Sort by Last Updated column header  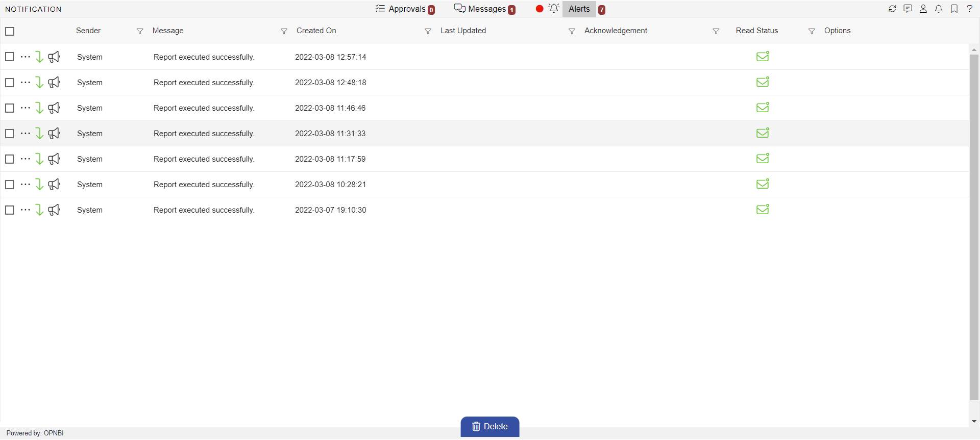463,31
